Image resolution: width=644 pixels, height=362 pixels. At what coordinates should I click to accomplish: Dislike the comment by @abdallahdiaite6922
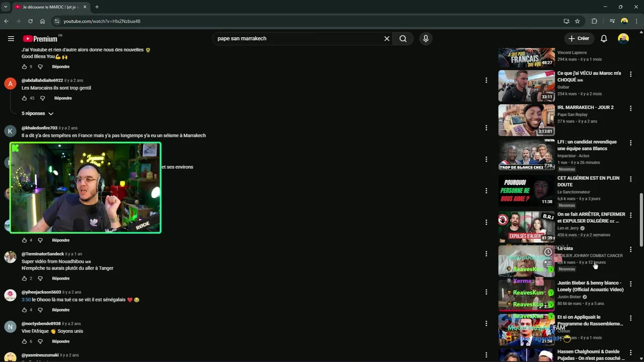click(42, 98)
